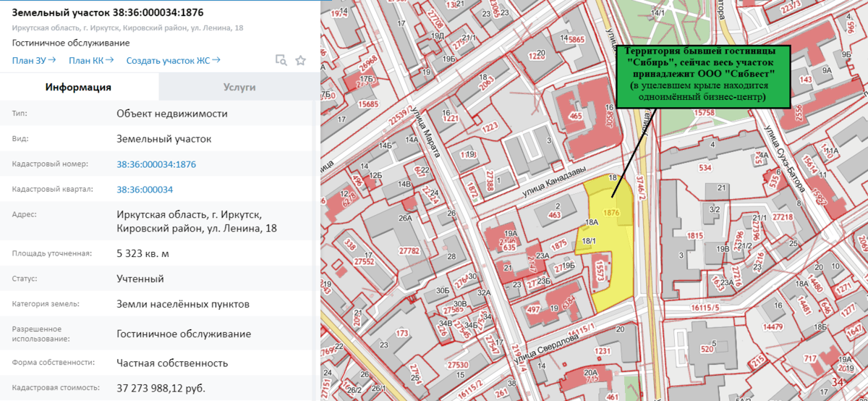
Task: Click the 'Кадастровая стоимость:' label
Action: [52, 389]
